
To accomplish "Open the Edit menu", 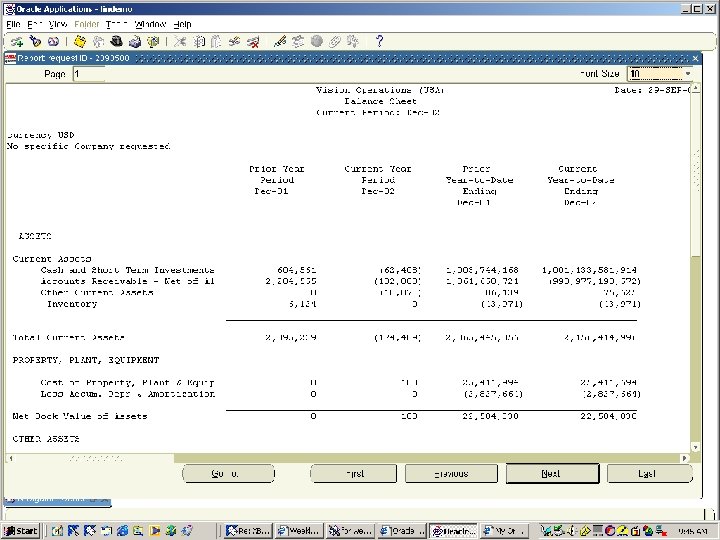I will point(35,24).
